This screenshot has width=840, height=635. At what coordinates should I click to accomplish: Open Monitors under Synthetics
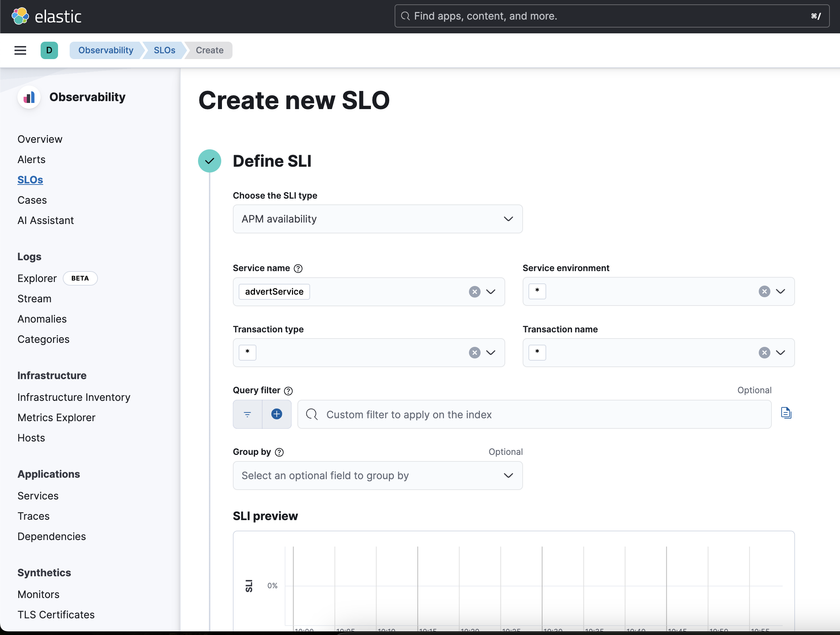click(x=38, y=594)
